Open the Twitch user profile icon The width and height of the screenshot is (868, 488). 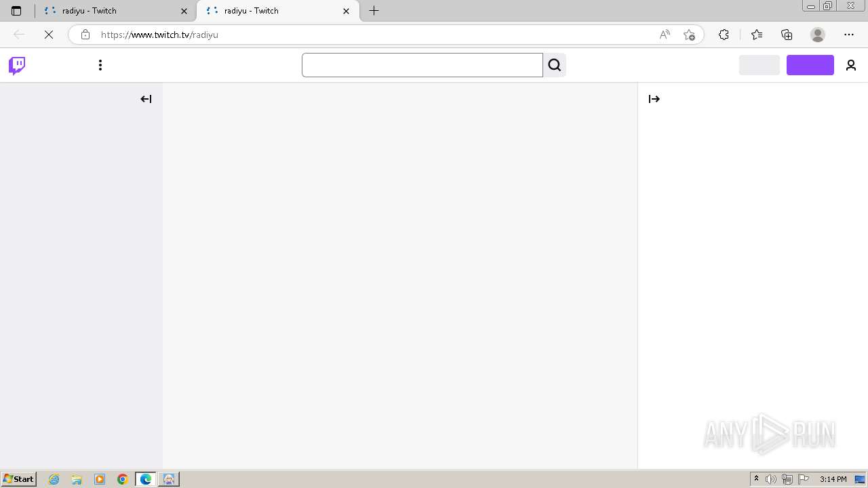pos(851,65)
